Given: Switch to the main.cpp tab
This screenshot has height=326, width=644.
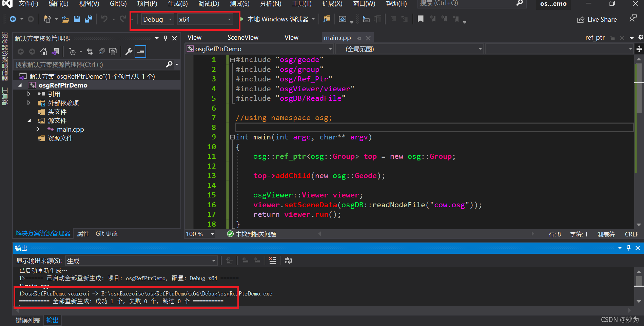Looking at the screenshot, I should pyautogui.click(x=337, y=38).
